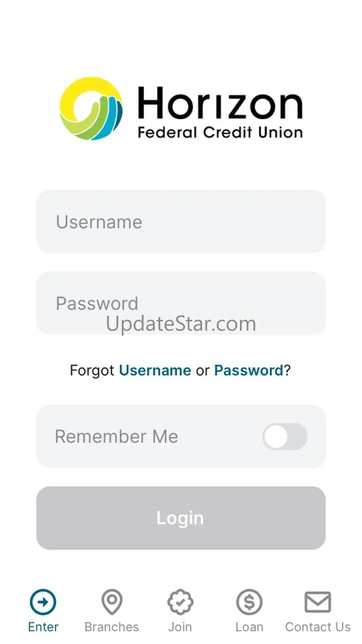Tap the Loan dollar sign icon
The height and width of the screenshot is (644, 362).
pyautogui.click(x=249, y=602)
